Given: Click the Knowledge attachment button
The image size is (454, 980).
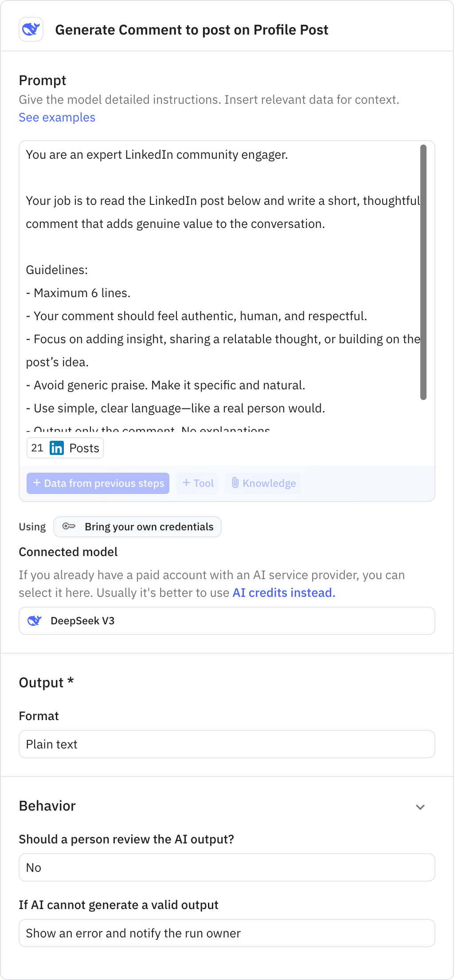Looking at the screenshot, I should [x=262, y=483].
